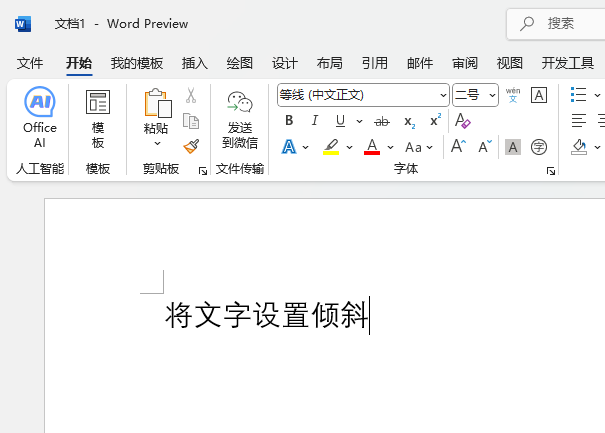Click the enclosed character 字 icon

(539, 147)
